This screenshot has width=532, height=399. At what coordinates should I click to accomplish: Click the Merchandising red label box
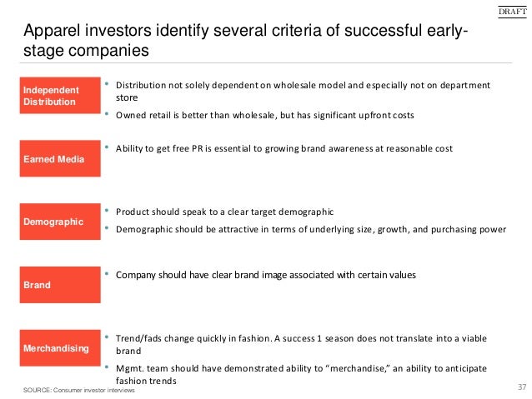(x=60, y=348)
